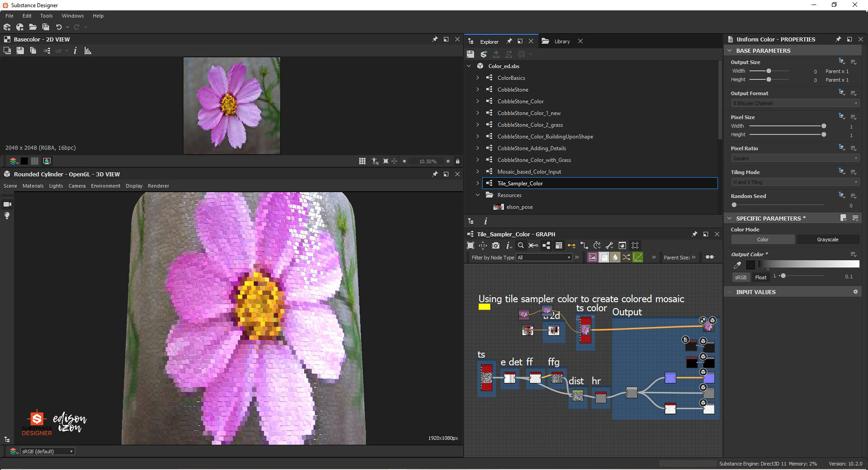The image size is (868, 470).
Task: Open the histogram view in 2D View toolbar
Action: pos(88,51)
